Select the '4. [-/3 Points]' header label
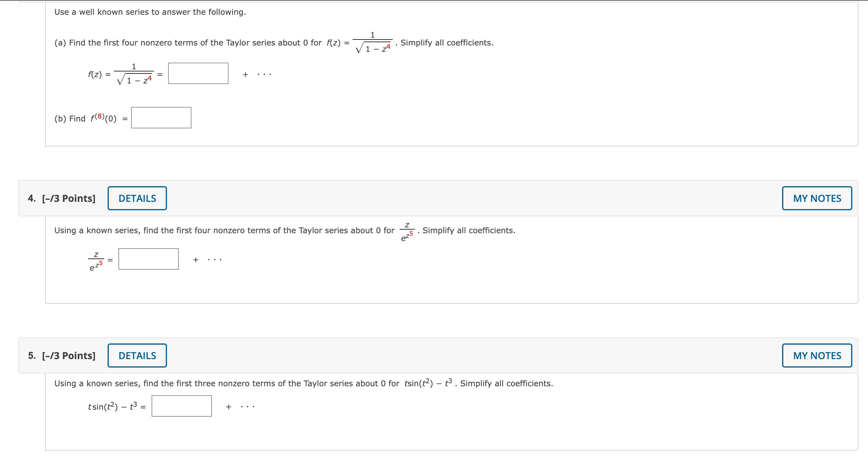 [x=62, y=198]
